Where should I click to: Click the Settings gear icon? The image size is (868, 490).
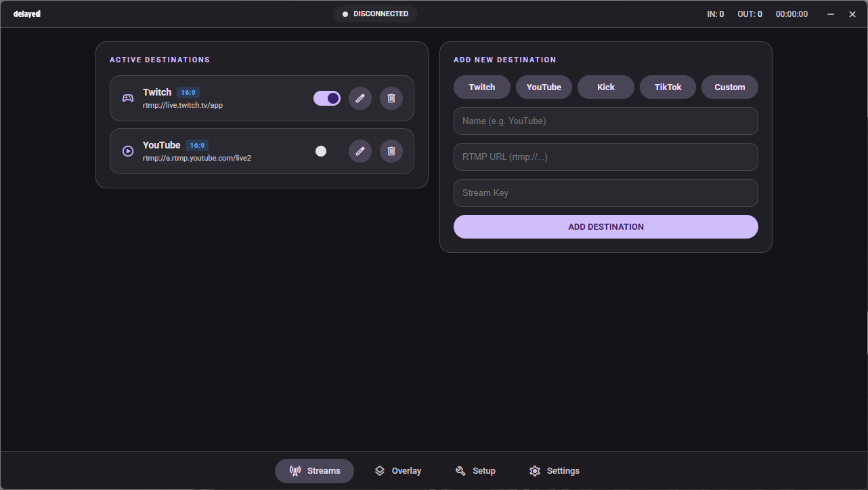tap(535, 471)
